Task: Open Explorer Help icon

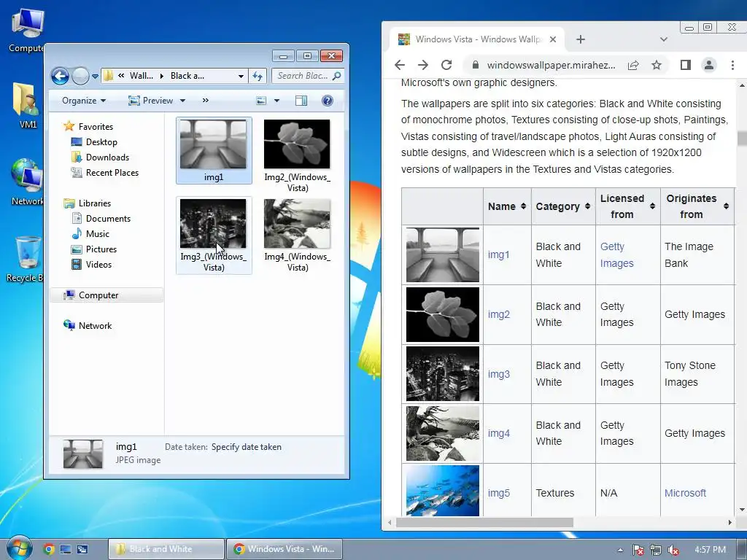Action: [x=328, y=101]
